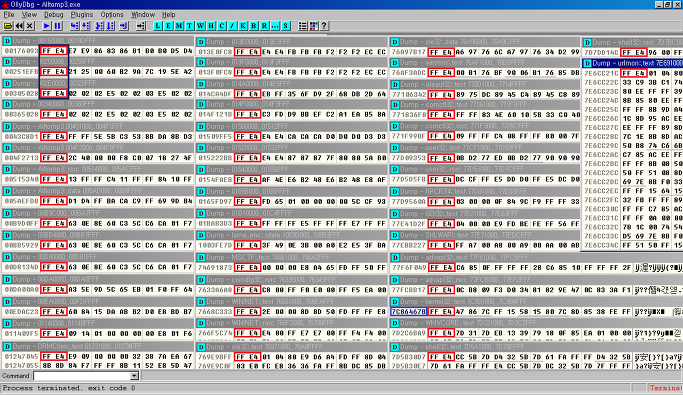The height and width of the screenshot is (395, 683).
Task: Show Windows list via W icon
Action: pos(200,26)
